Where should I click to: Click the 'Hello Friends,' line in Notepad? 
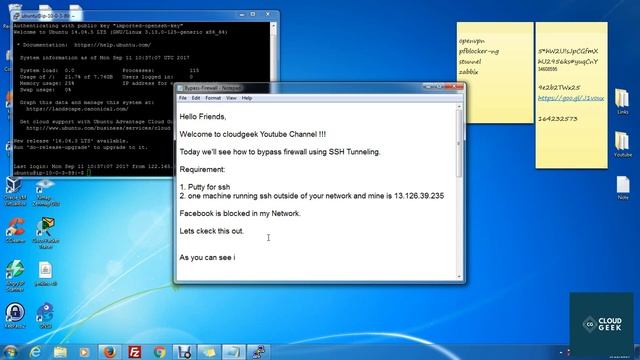pyautogui.click(x=203, y=117)
